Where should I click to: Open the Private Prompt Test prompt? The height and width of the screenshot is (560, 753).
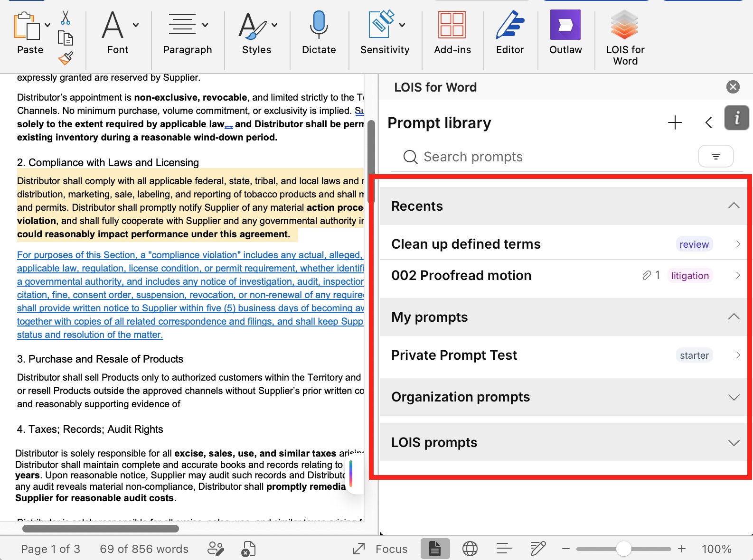pos(565,355)
